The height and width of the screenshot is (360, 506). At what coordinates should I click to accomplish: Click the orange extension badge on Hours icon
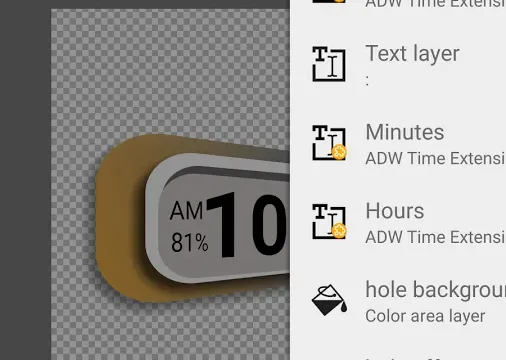339,231
